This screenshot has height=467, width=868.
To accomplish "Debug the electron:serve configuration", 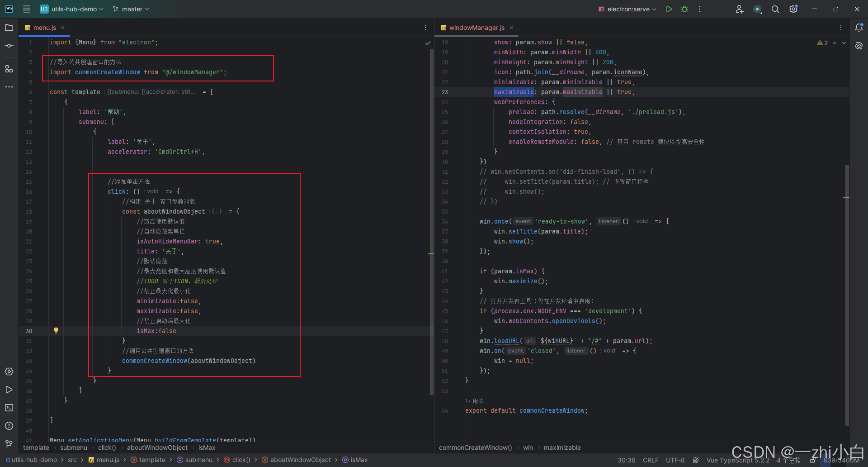I will (x=684, y=9).
